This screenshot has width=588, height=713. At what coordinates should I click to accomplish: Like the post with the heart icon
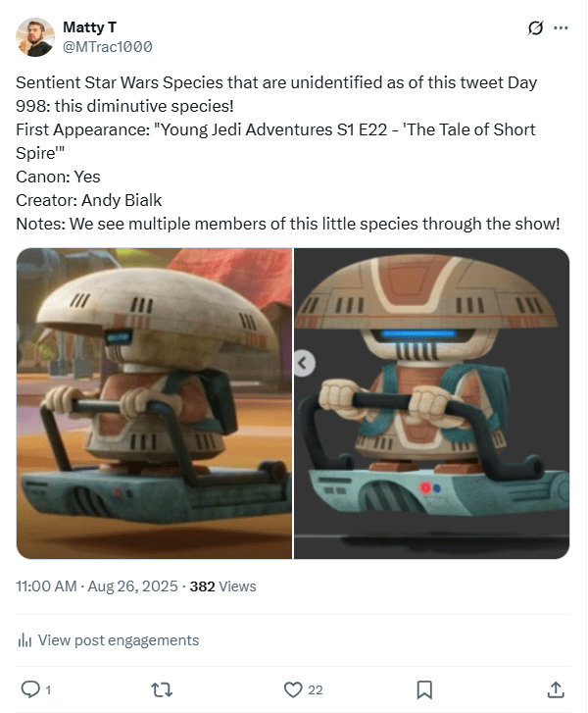(x=292, y=689)
